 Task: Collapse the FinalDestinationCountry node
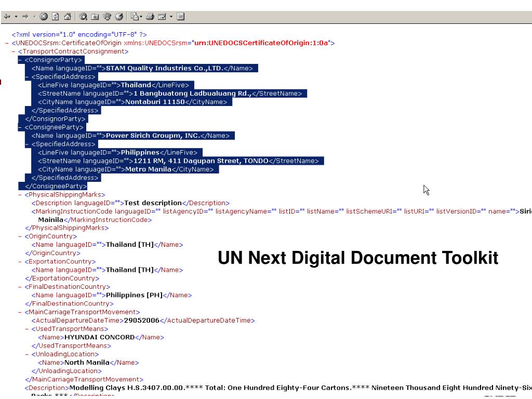pyautogui.click(x=20, y=287)
